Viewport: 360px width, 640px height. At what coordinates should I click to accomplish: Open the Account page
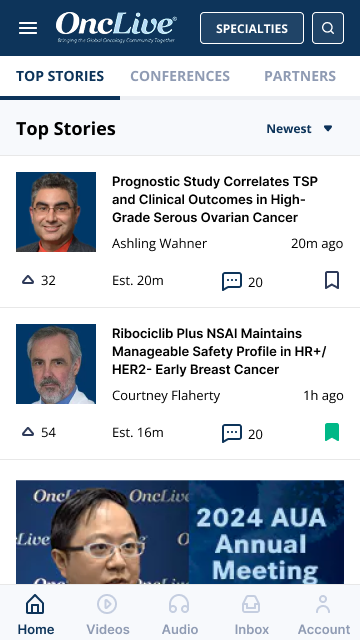(x=324, y=614)
